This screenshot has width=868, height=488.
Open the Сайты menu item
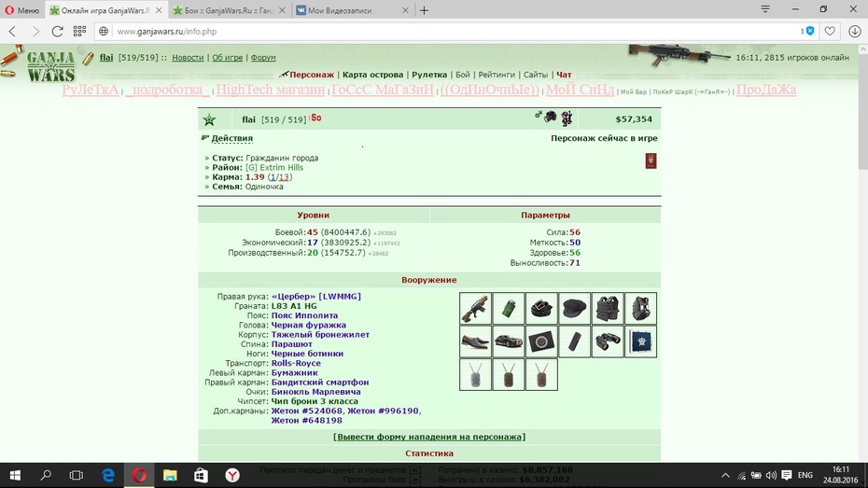[536, 75]
